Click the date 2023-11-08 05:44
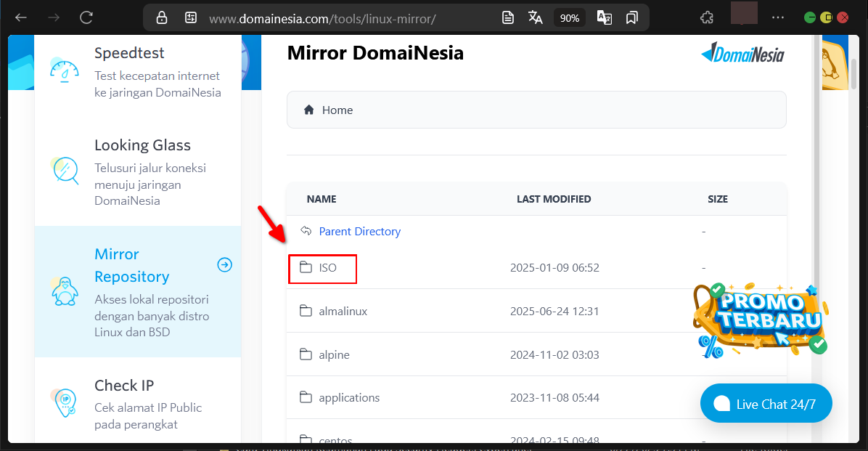Screen dimensions: 868x451 (x=554, y=398)
